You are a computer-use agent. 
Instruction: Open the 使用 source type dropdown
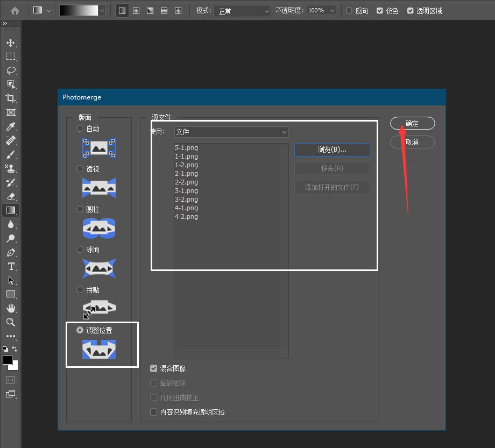click(231, 132)
